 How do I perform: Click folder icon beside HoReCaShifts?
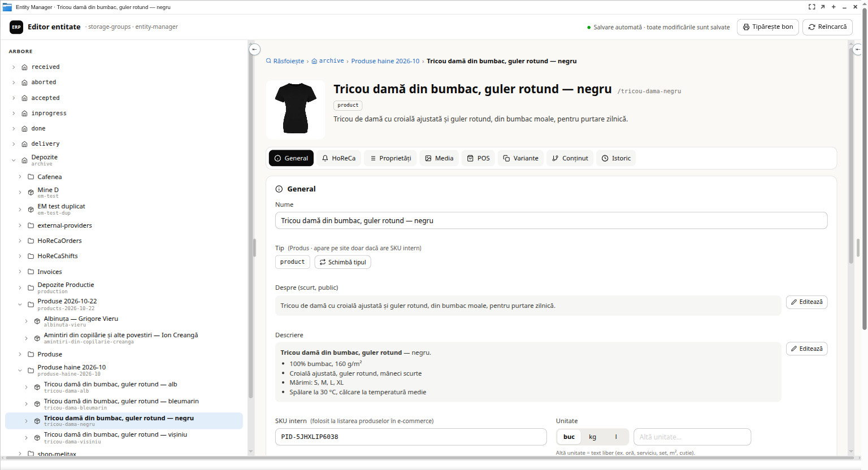pyautogui.click(x=31, y=256)
